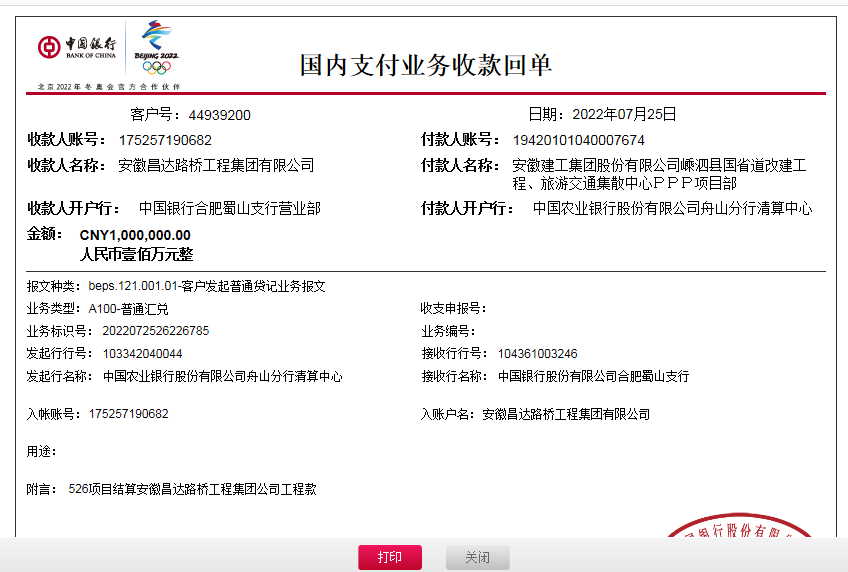The width and height of the screenshot is (848, 572).
Task: Select the customer number 44939200
Action: coord(219,115)
